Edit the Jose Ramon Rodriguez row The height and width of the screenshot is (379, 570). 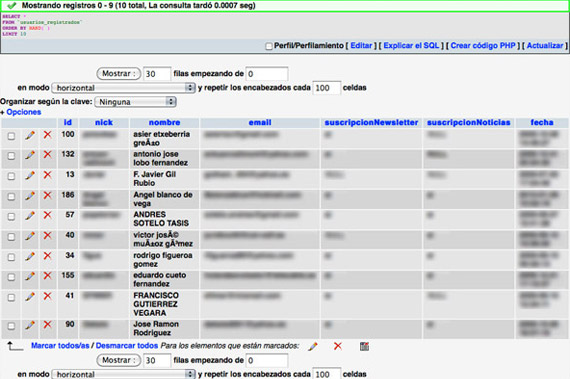[x=30, y=325]
